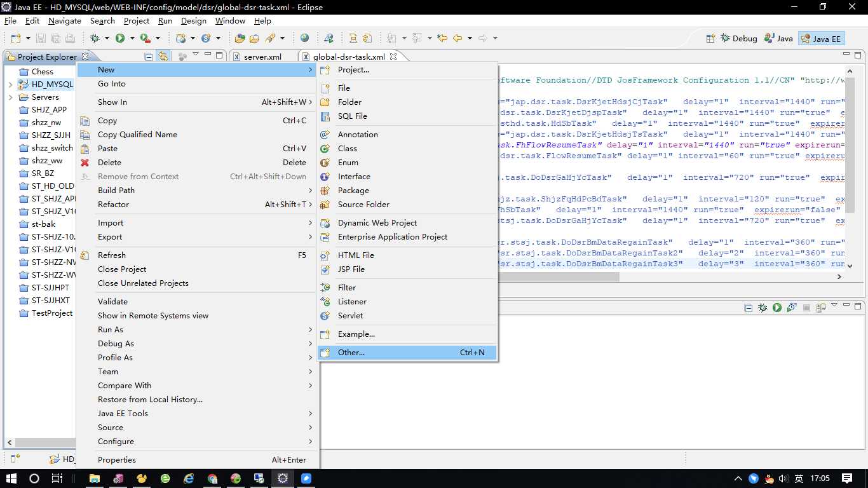
Task: Click the New wizard icon in main toolbar
Action: coord(16,38)
